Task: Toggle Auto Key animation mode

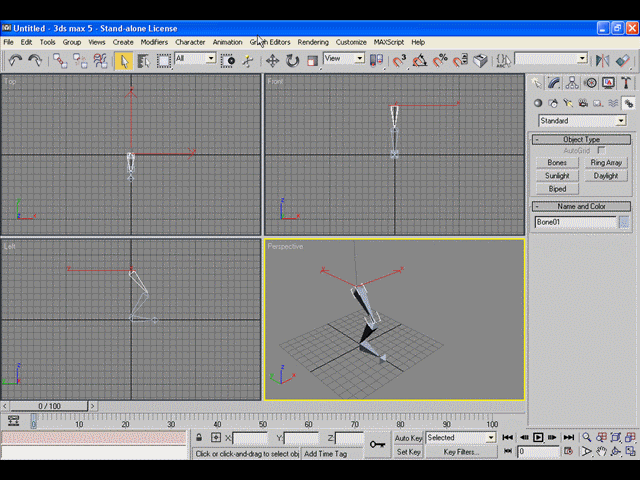Action: (x=408, y=438)
